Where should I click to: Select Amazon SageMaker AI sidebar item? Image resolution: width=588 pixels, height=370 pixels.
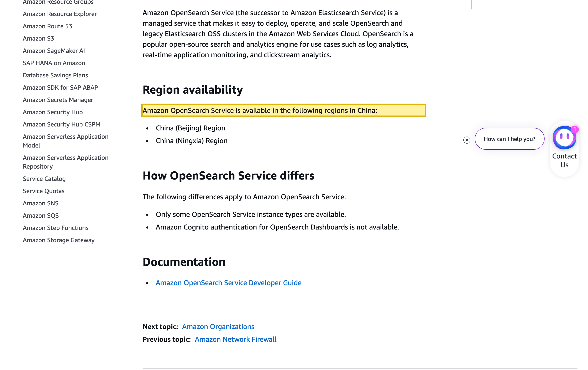(54, 51)
